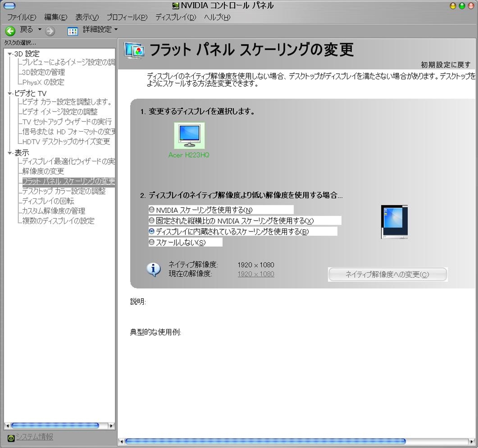Image resolution: width=478 pixels, height=448 pixels.
Task: Open HDTV デスクトップのサイズ変更 task
Action: (66, 141)
